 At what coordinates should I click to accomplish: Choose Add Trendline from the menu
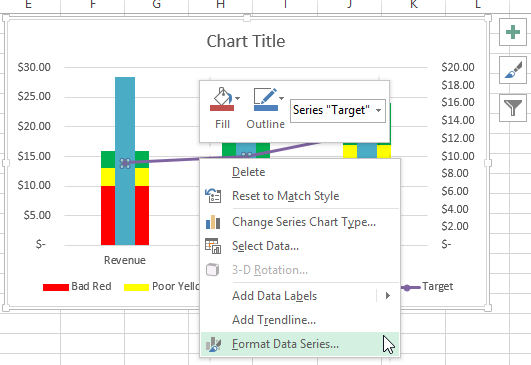point(274,320)
